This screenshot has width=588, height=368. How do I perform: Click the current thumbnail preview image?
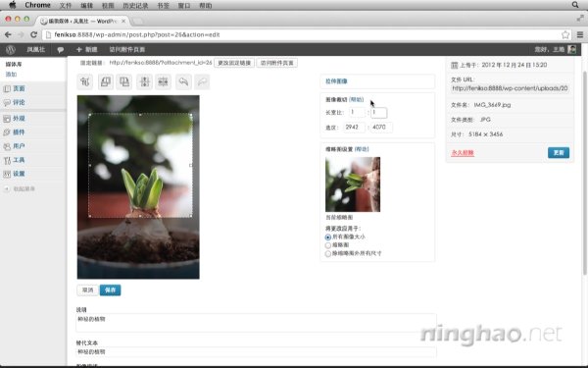[353, 184]
